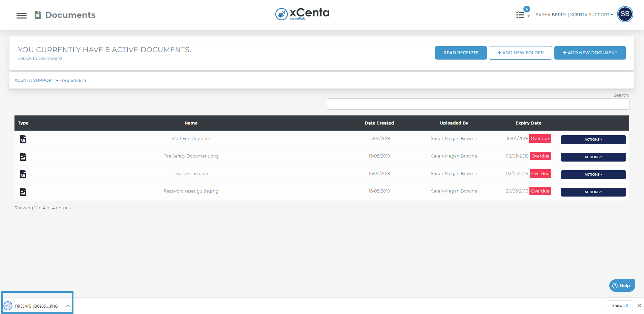Click expiry date 20/05/2019 cell

517,191
